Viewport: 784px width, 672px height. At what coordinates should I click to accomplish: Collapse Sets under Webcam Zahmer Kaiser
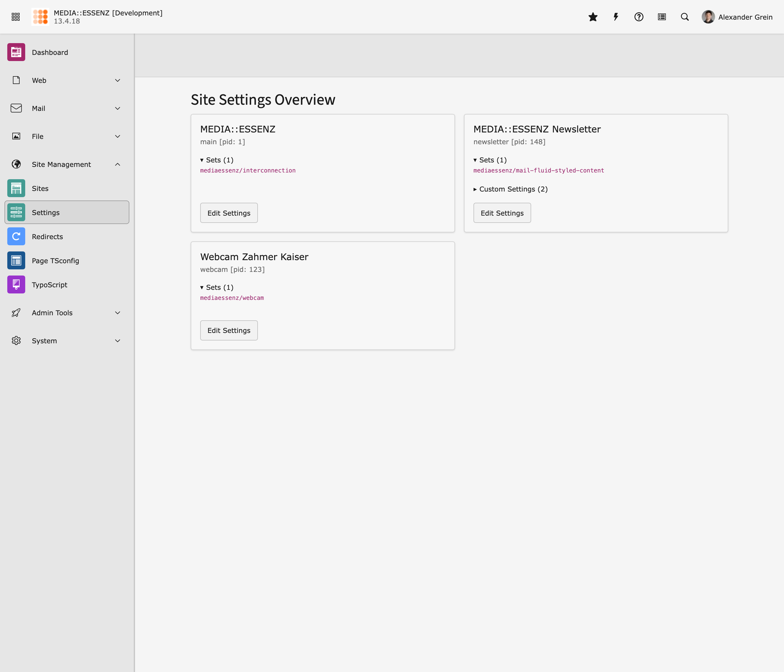tap(217, 288)
